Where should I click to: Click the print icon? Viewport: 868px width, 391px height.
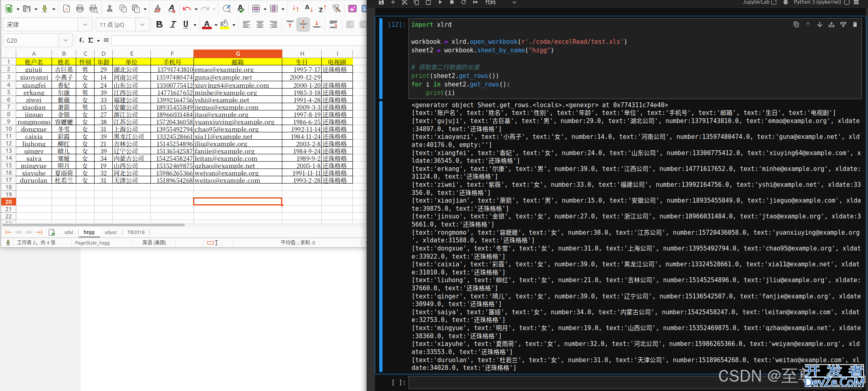click(80, 9)
